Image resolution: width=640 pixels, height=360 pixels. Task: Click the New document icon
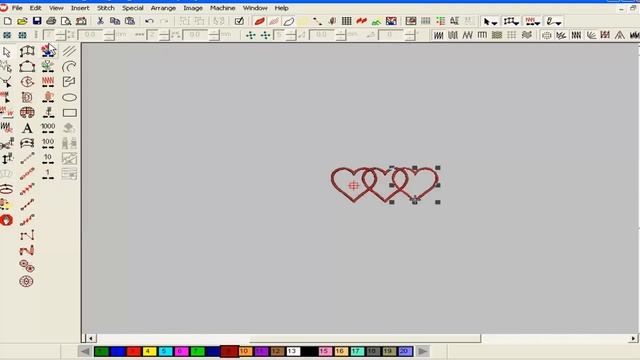click(7, 21)
